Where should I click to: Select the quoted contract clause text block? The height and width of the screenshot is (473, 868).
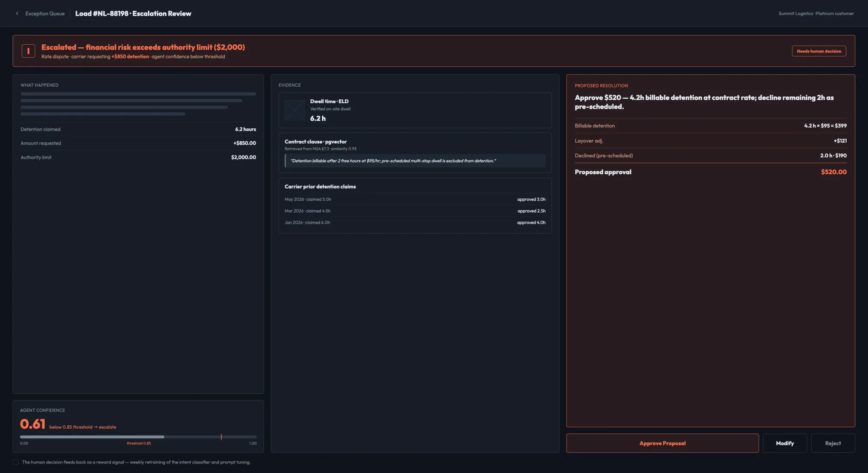415,161
